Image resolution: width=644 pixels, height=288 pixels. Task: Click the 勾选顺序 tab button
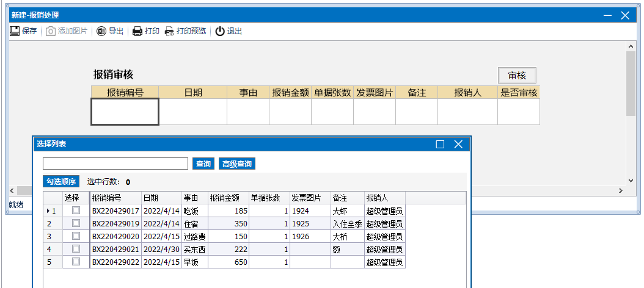(x=61, y=181)
